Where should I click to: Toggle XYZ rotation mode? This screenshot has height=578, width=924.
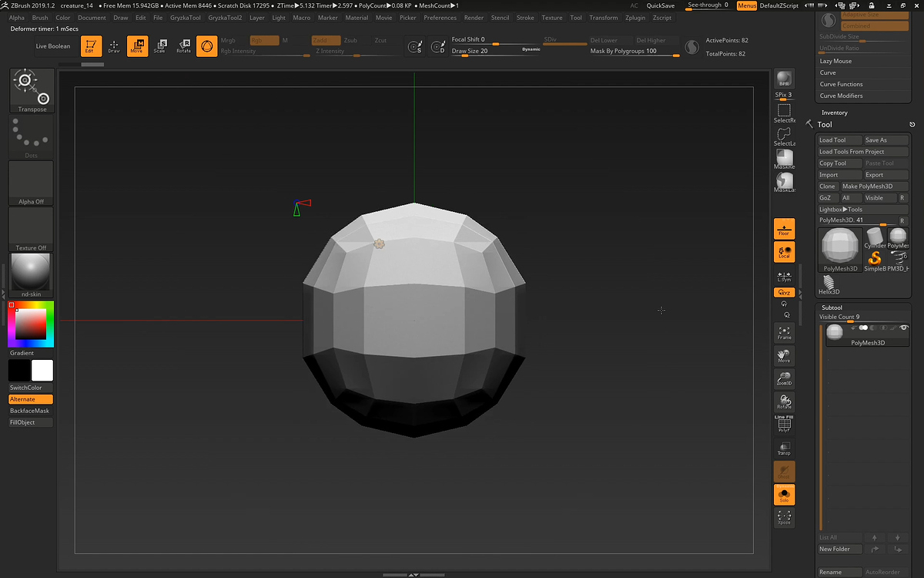(784, 293)
